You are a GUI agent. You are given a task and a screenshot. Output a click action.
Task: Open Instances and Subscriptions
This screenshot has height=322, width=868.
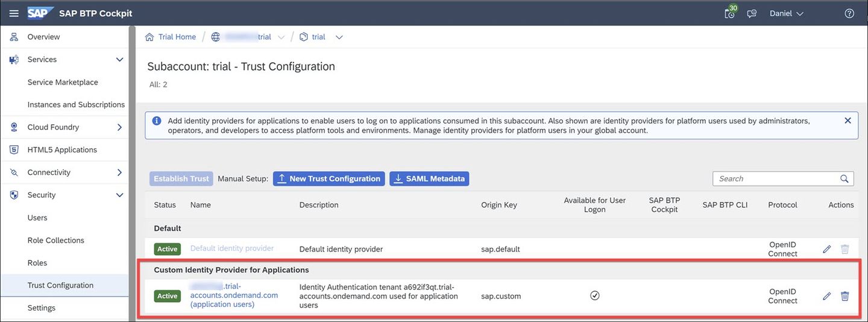pos(76,104)
